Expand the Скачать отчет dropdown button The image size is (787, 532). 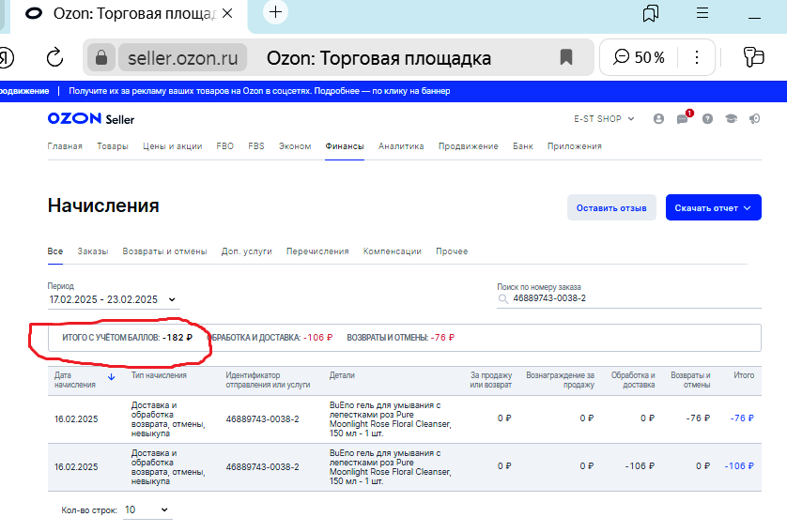click(713, 207)
